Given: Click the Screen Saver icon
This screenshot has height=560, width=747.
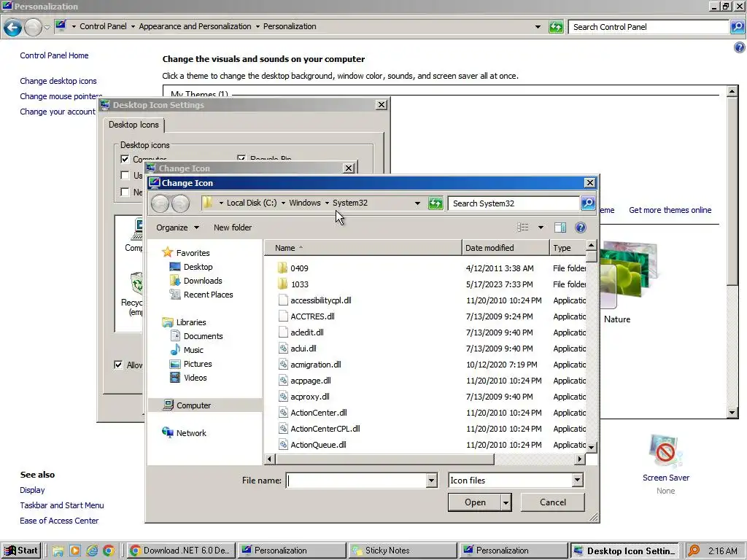Looking at the screenshot, I should pyautogui.click(x=665, y=451).
